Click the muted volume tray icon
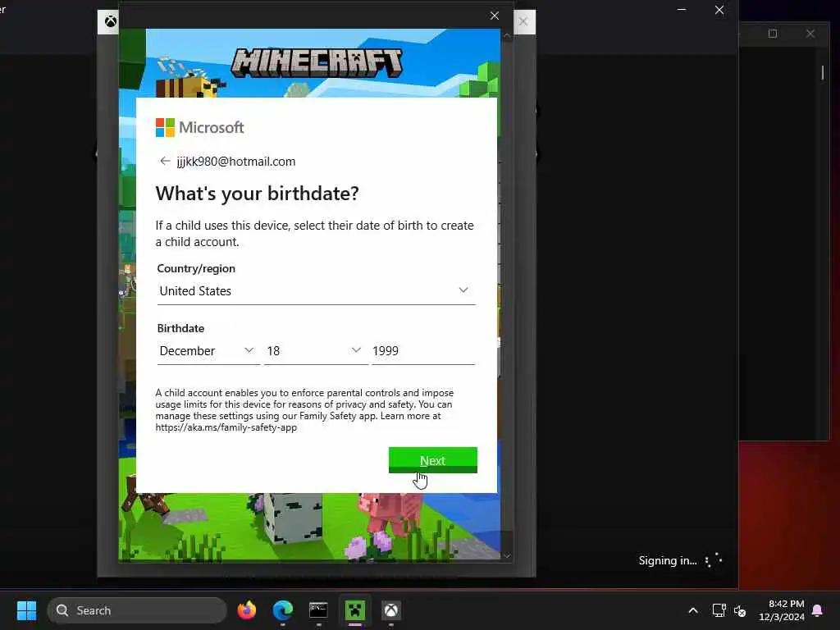The width and height of the screenshot is (840, 630). [x=740, y=610]
